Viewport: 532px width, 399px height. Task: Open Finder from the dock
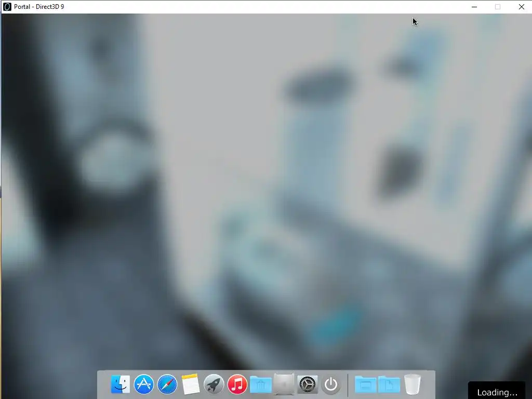pos(121,384)
